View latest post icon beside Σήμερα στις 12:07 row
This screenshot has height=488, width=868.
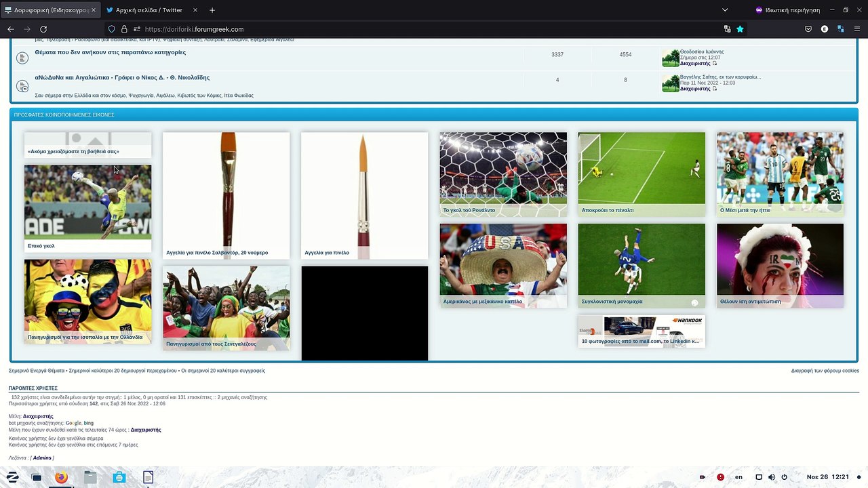tap(715, 64)
